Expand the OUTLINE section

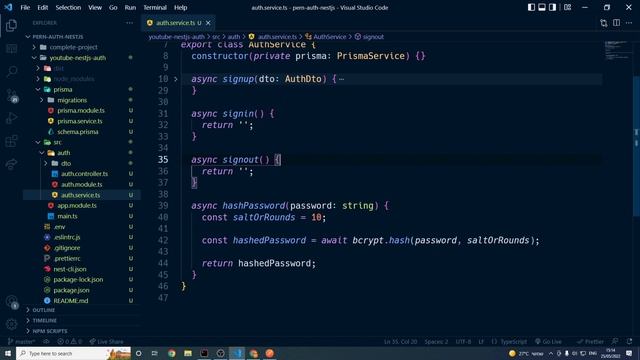pyautogui.click(x=82, y=310)
